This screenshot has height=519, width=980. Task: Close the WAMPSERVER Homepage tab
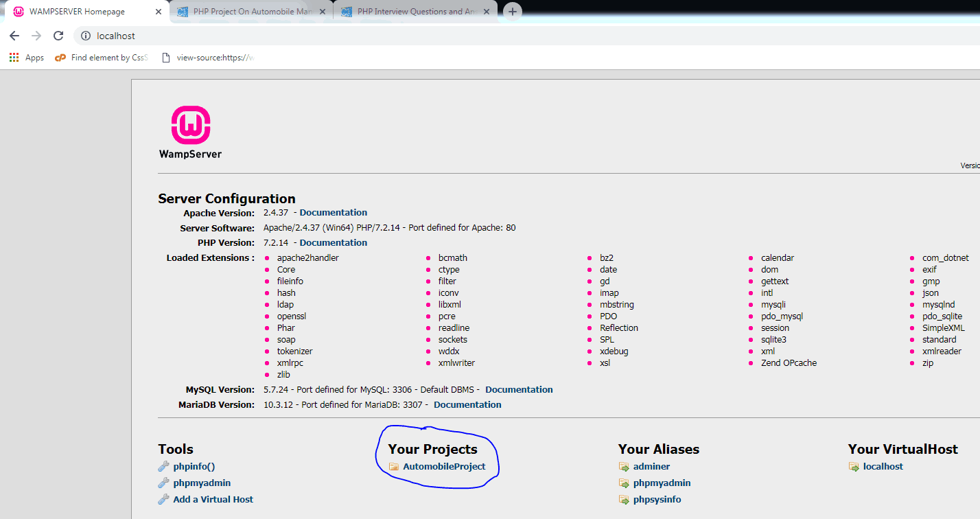tap(158, 12)
